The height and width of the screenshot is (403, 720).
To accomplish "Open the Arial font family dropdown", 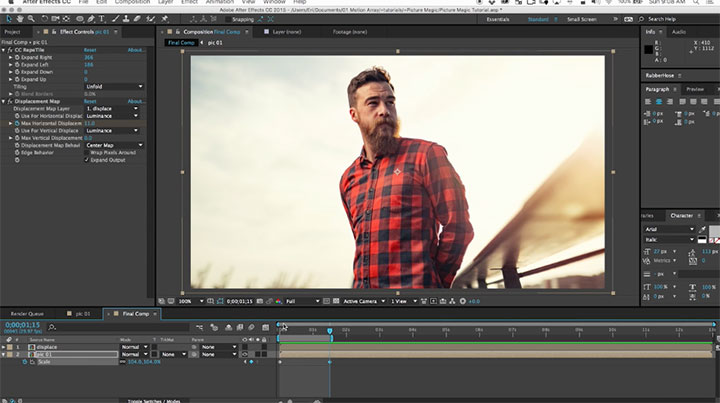I will (x=669, y=229).
